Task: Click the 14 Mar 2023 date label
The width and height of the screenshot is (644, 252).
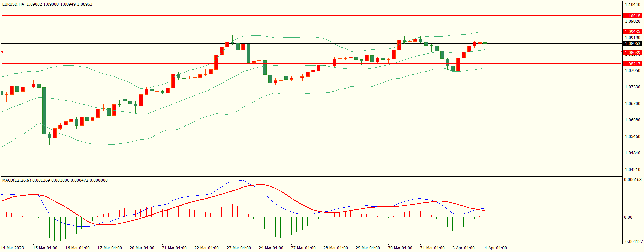Action: pyautogui.click(x=12, y=248)
